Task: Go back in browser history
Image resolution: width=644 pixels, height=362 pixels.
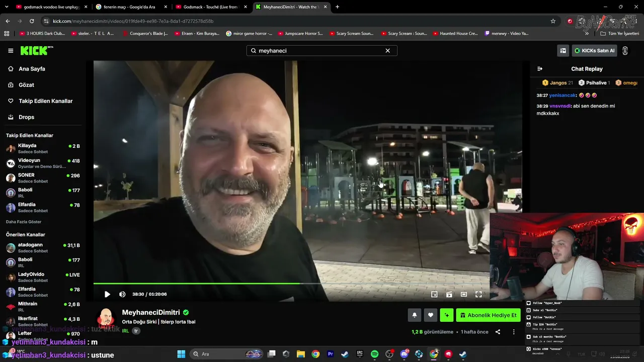Action: pos(8,21)
